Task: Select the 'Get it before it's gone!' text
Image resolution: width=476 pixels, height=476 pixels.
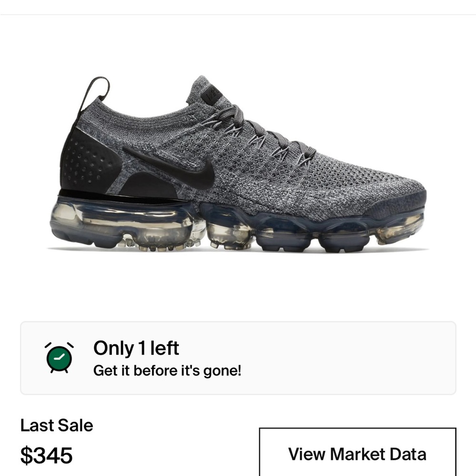Action: 168,370
